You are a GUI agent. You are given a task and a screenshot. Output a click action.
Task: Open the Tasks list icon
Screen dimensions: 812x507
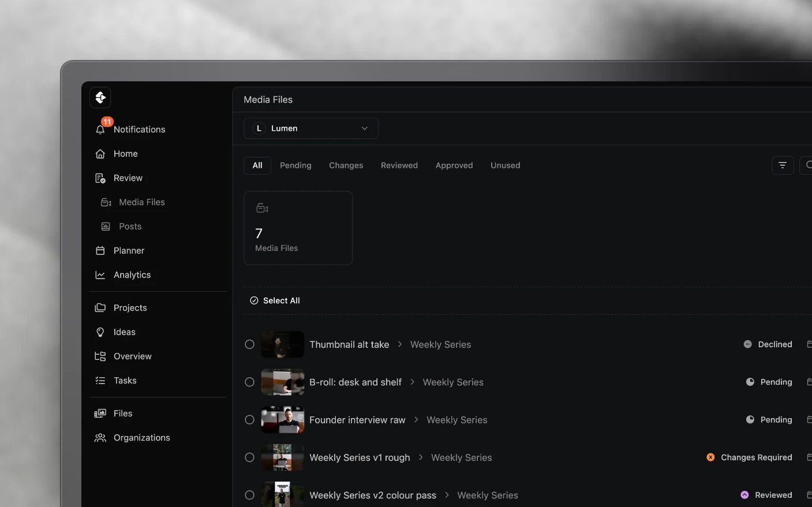100,381
